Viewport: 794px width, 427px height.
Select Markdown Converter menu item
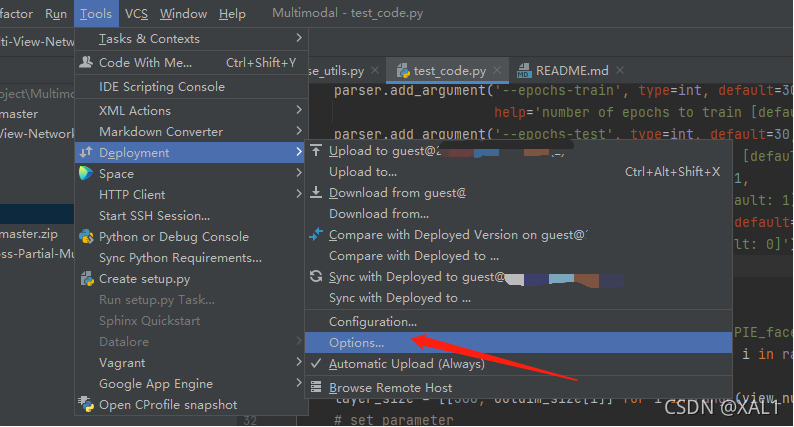pos(191,132)
